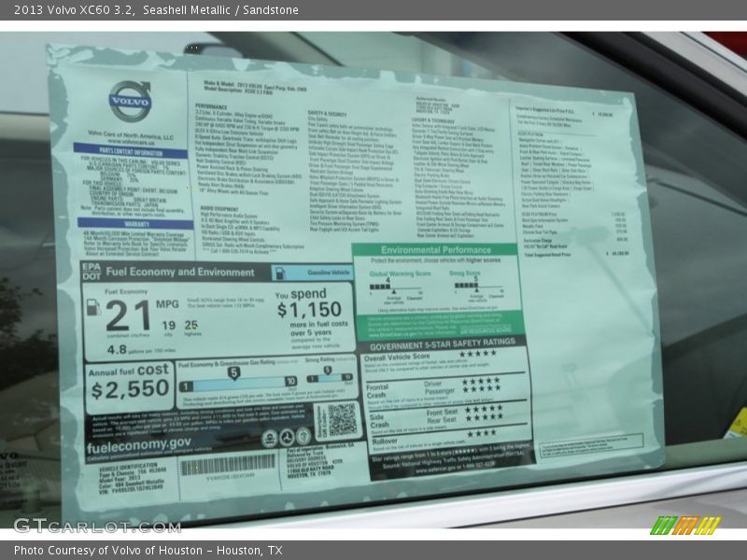Click the Rollover label

click(x=384, y=441)
